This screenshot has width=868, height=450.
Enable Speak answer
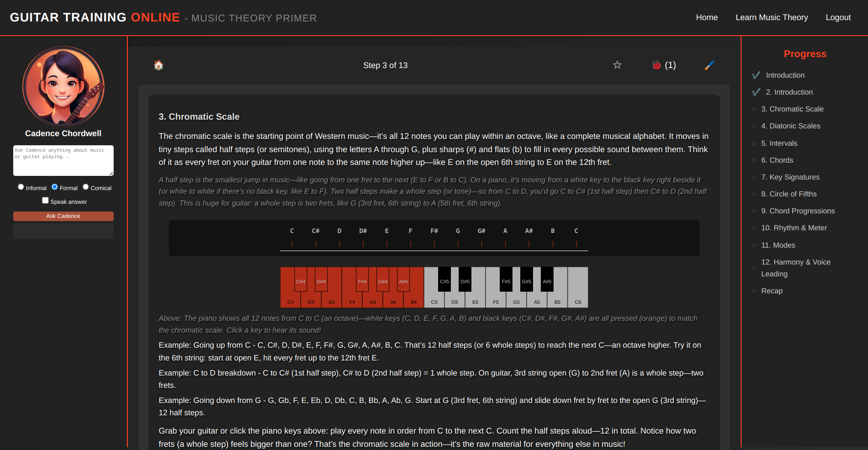pos(45,200)
